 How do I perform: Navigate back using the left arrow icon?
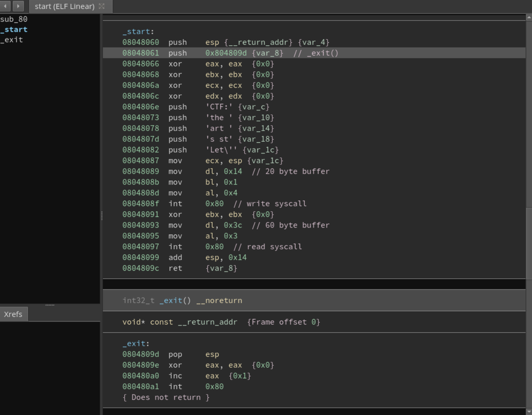point(5,6)
